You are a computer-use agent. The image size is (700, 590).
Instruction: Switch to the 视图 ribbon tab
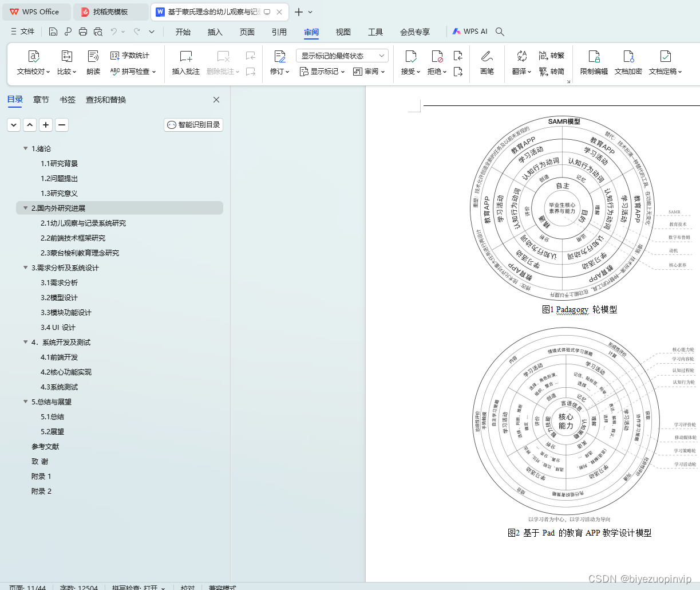coord(343,32)
